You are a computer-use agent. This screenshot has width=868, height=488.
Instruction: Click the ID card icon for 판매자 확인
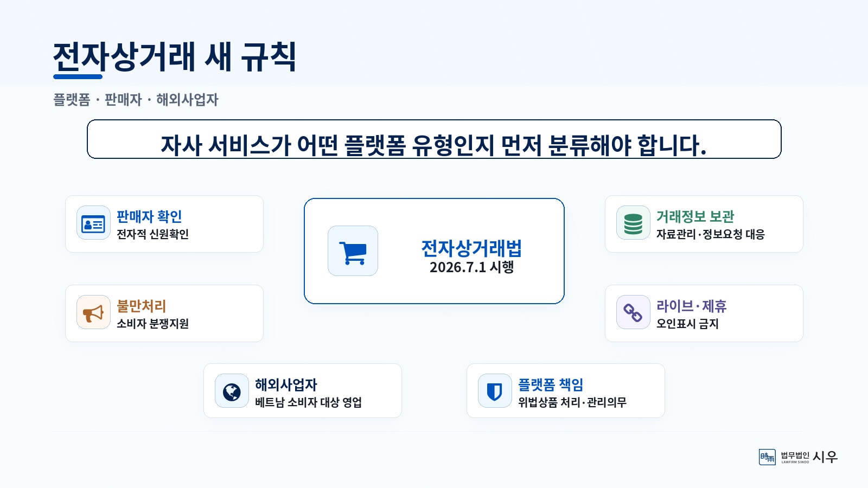[x=93, y=223]
